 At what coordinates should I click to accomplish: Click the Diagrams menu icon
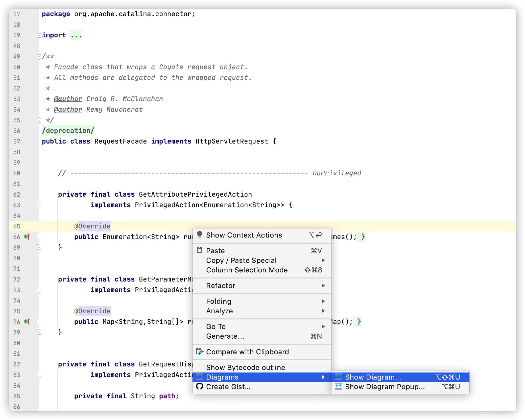click(199, 377)
